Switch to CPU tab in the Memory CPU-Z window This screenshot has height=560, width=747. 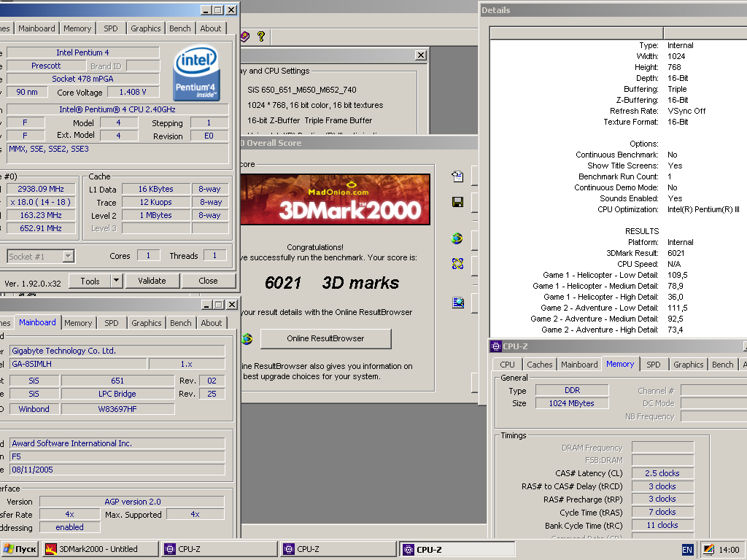[x=508, y=365]
